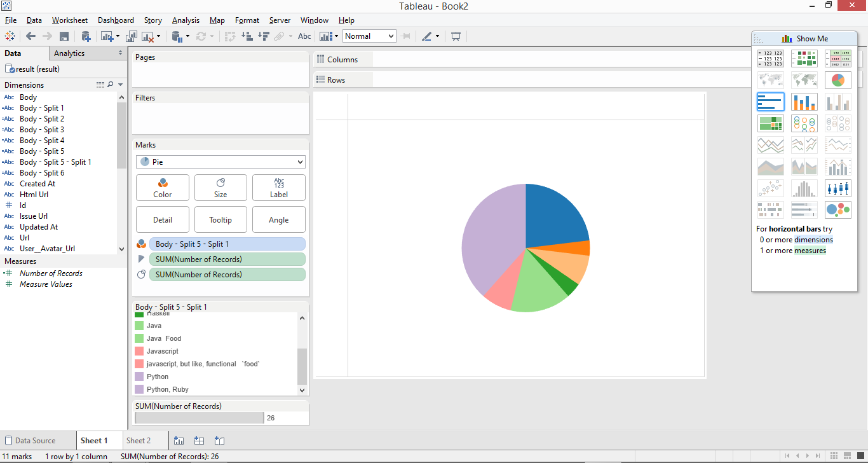Click the Color button on Marks card
This screenshot has width=868, height=463.
[163, 188]
